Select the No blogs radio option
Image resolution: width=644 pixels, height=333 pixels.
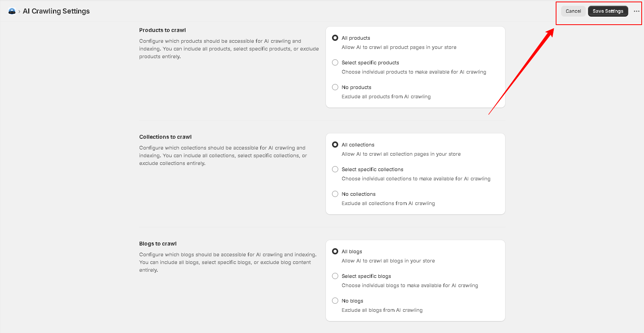click(335, 301)
